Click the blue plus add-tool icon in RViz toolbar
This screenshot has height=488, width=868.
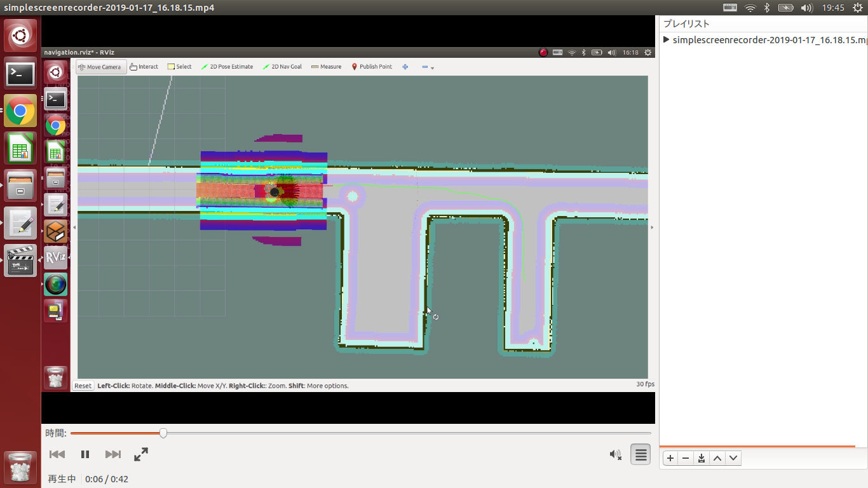click(405, 67)
